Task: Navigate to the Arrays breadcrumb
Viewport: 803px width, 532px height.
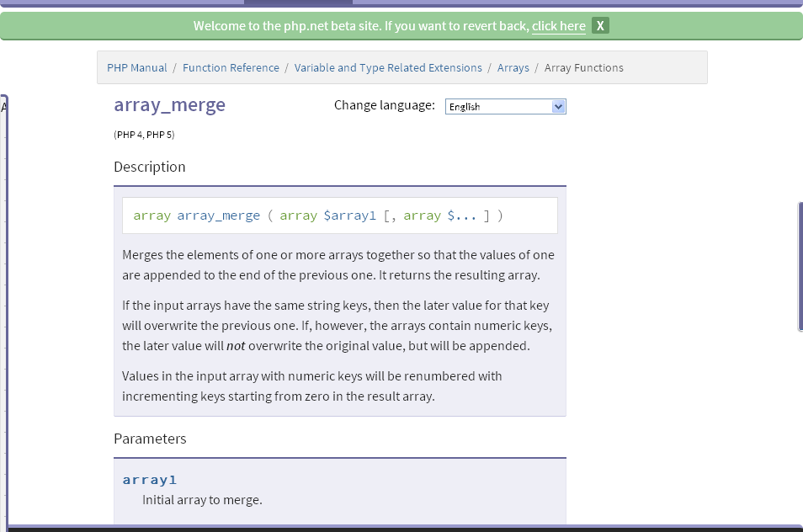Action: click(513, 67)
